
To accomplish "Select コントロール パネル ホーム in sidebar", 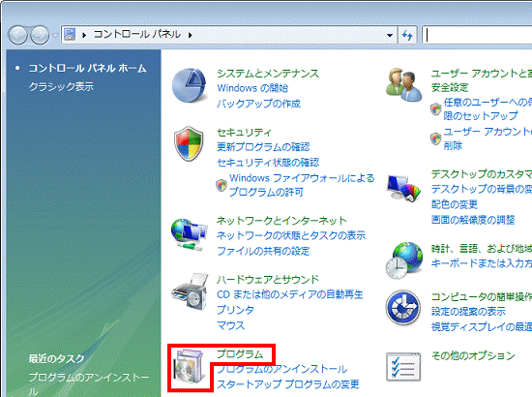I will click(87, 68).
